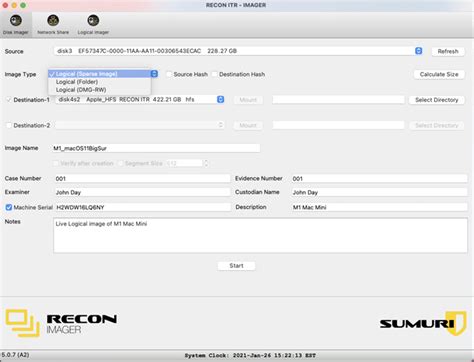Click the Machine Serial text field

click(143, 207)
